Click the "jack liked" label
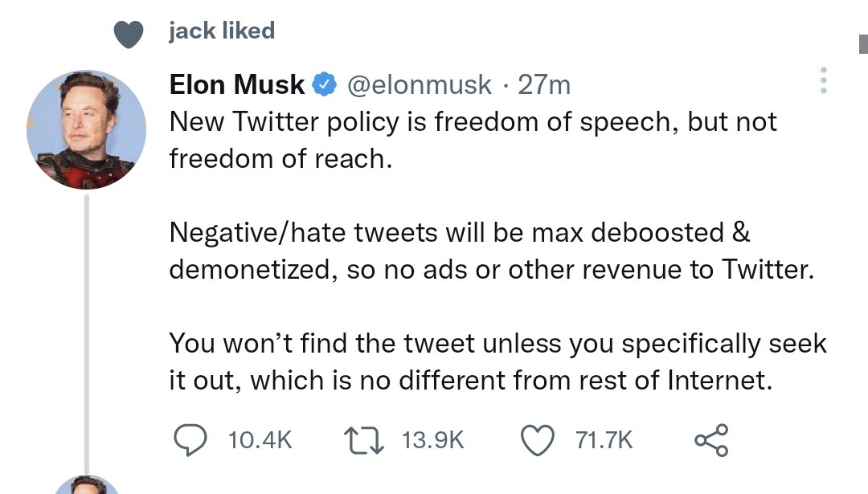 222,31
